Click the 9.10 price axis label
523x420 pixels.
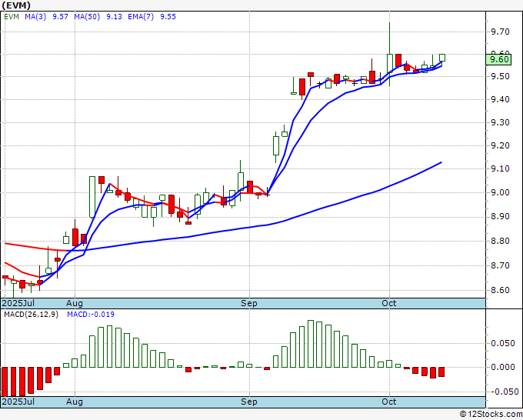500,169
